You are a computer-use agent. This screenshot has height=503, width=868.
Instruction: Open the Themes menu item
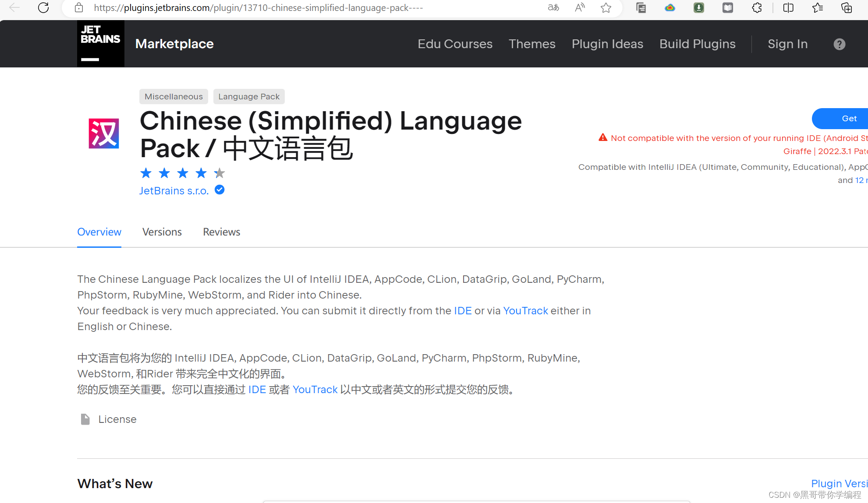pos(531,44)
